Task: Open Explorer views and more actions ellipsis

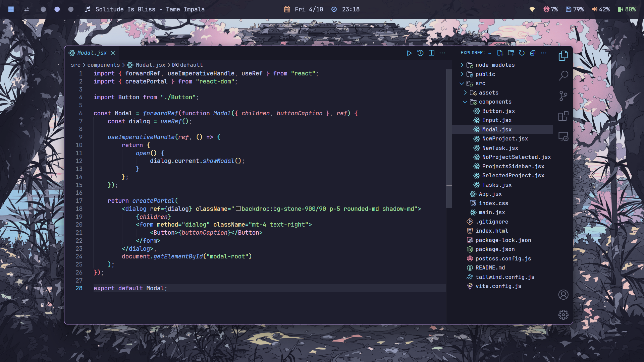Action: (x=544, y=53)
